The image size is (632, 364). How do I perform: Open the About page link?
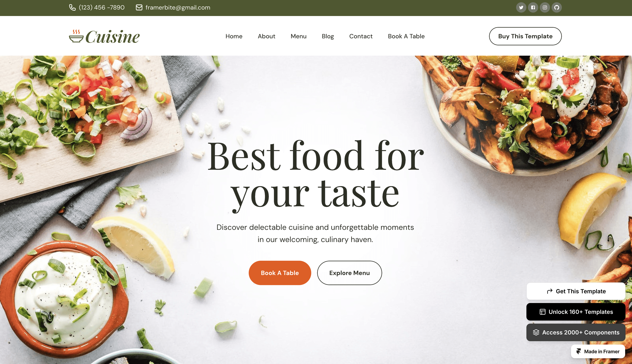266,36
